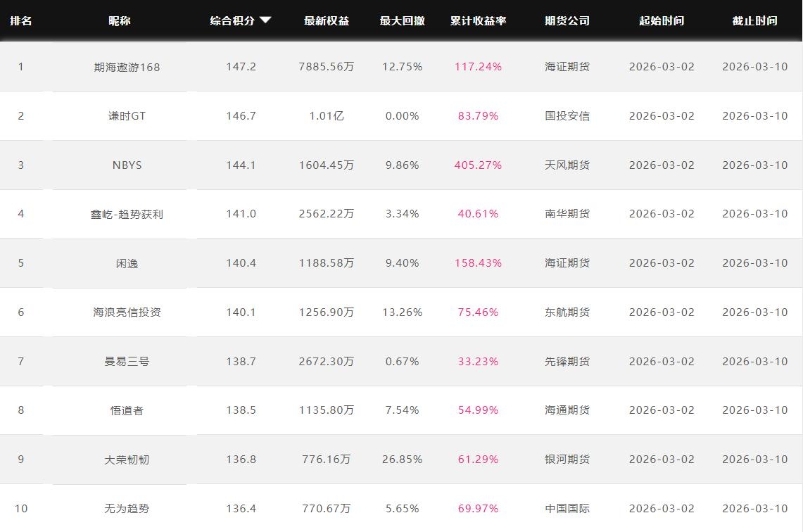Click the 累计收益率 column header
Screen dimensions: 803x532
tap(479, 21)
